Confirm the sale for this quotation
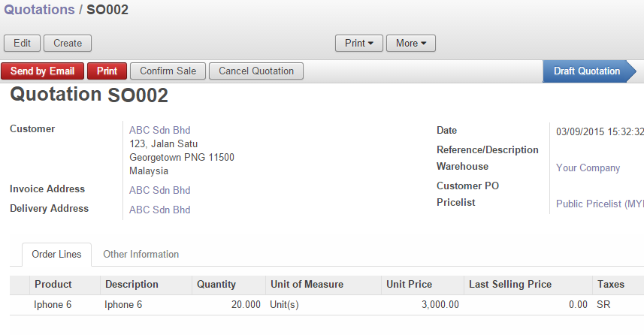The image size is (644, 335). coord(168,71)
